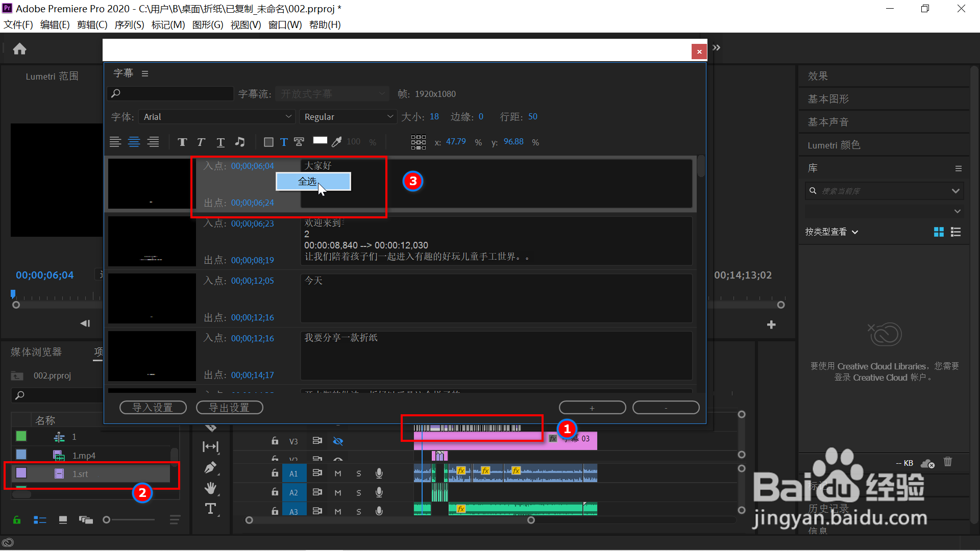Select the Slip tool

click(210, 447)
